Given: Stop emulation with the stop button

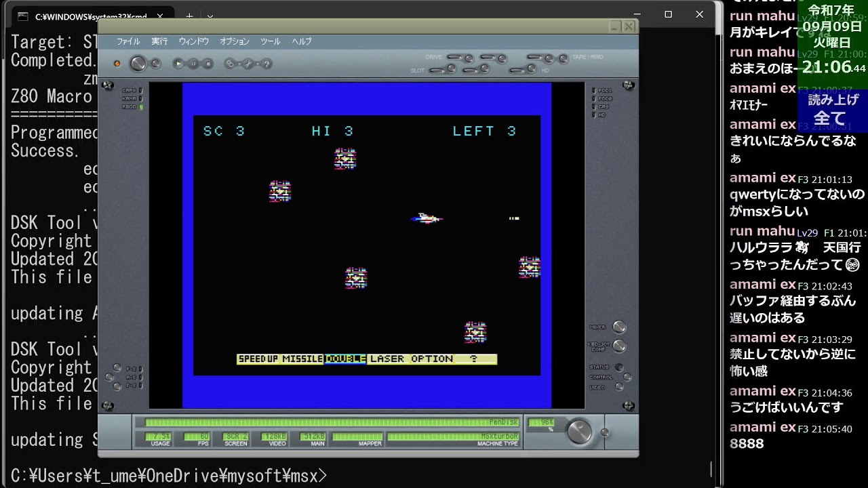Looking at the screenshot, I should 208,64.
